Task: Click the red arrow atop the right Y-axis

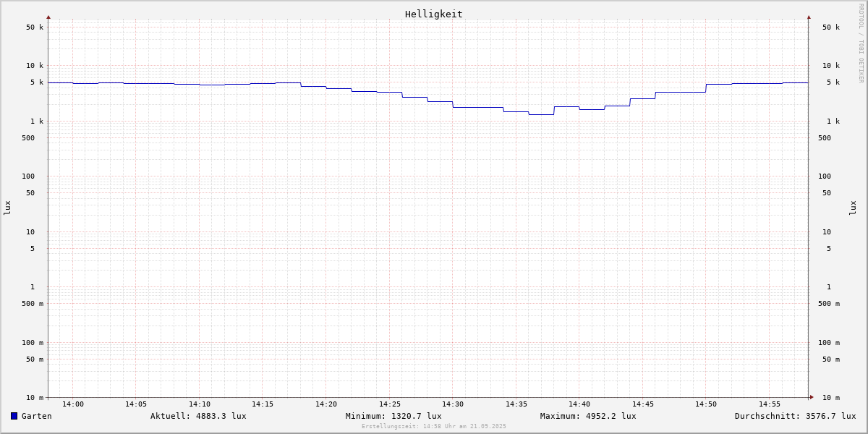Action: (x=809, y=17)
